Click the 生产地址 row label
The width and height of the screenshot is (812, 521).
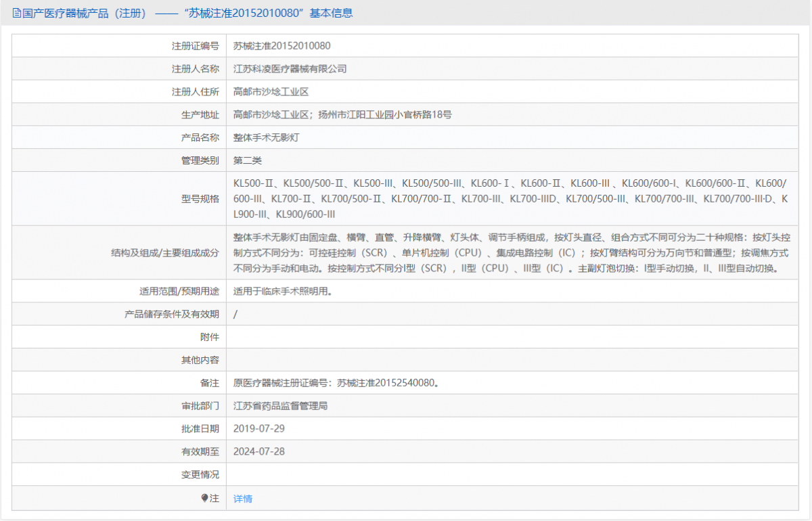(200, 115)
